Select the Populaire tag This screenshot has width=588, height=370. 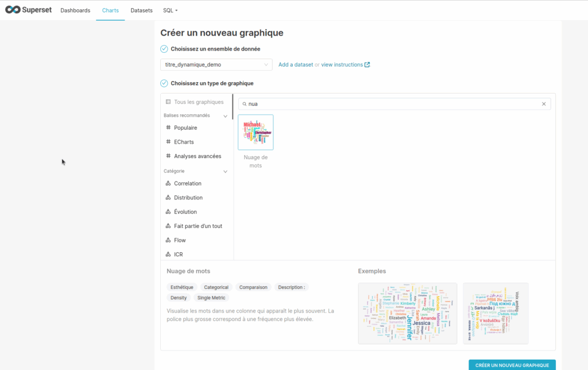tap(185, 128)
